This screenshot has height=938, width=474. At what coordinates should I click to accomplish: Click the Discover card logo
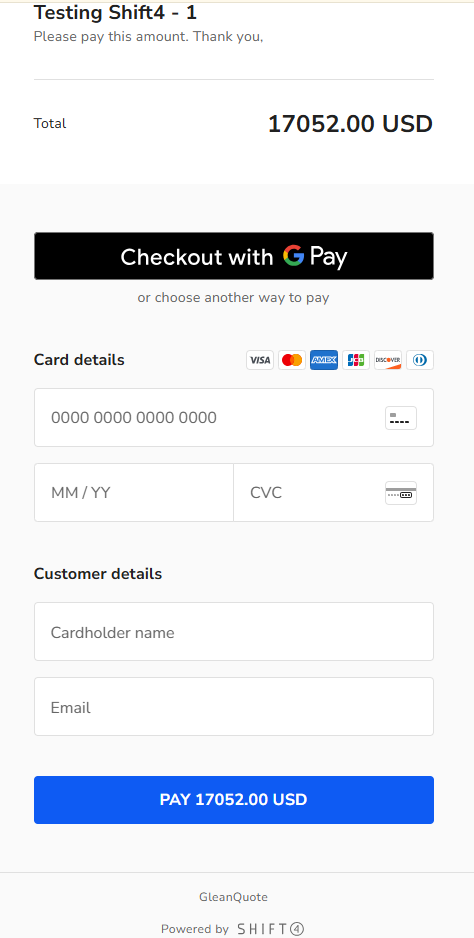pos(388,360)
